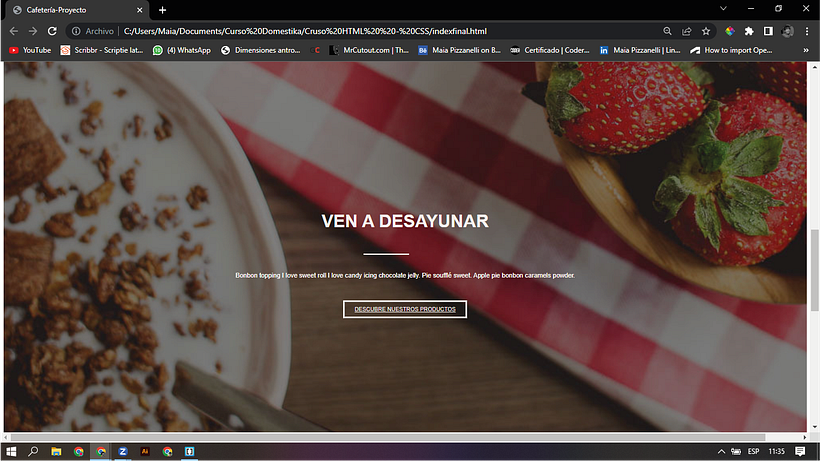Open Maia Pizzanelli on Behance bookmark
The height and width of the screenshot is (461, 820).
pos(459,50)
